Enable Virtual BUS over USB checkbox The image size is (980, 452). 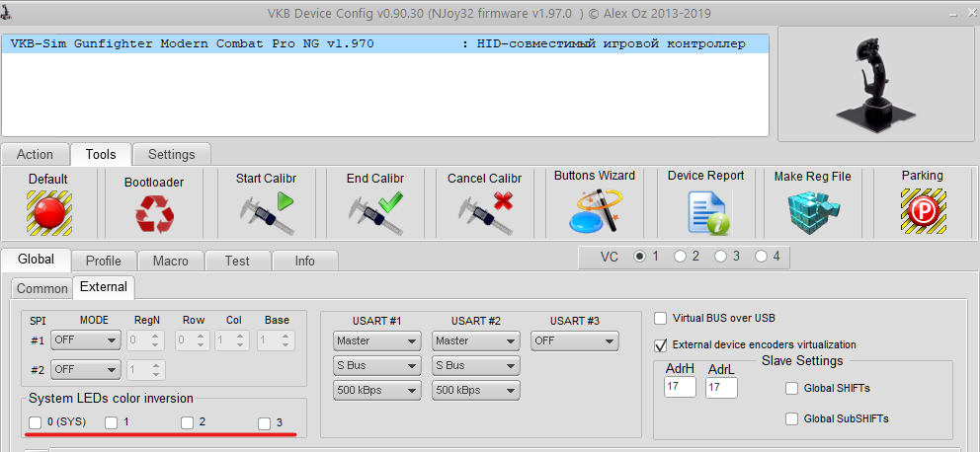(661, 319)
